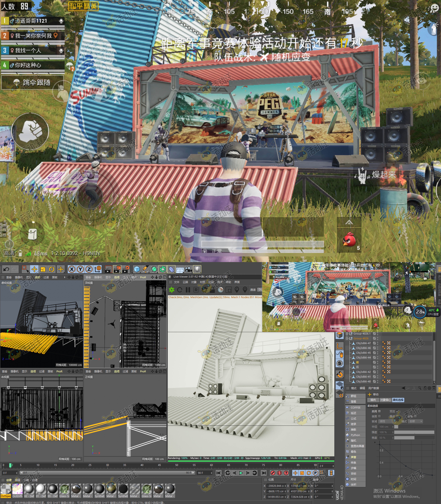Expand the Group-4026.1 tree node

347,334
